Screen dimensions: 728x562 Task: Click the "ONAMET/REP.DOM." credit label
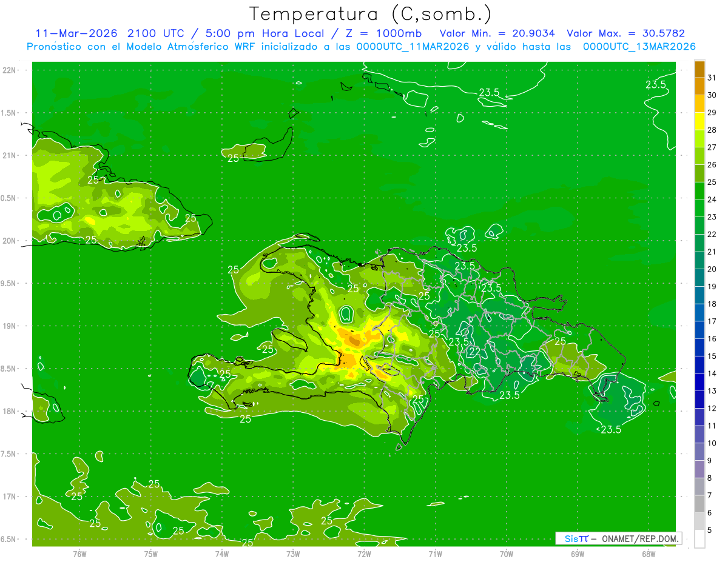[640, 538]
